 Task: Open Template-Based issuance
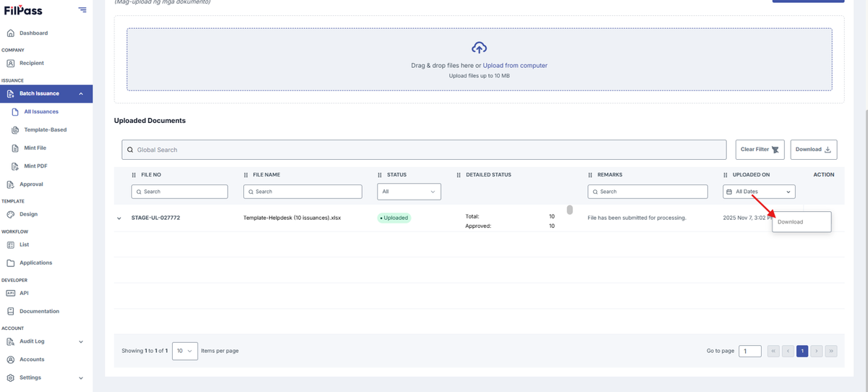coord(45,129)
